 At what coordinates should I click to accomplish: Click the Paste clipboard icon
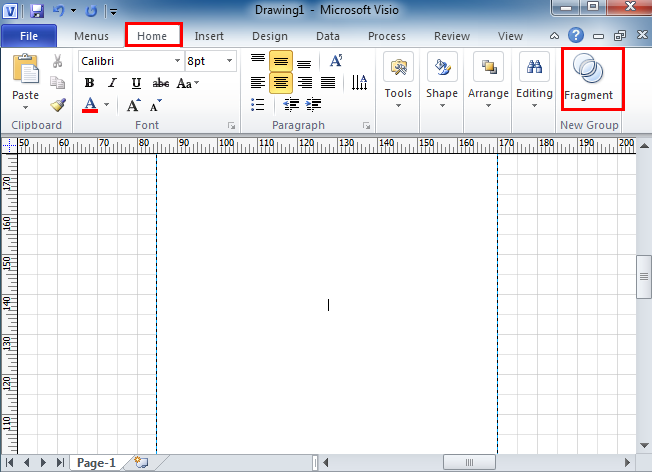tap(26, 69)
